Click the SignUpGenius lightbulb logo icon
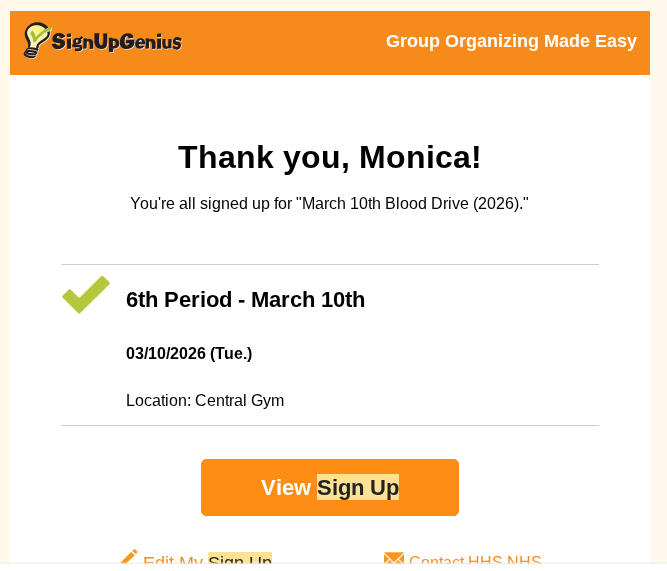The image size is (667, 571). [36, 40]
